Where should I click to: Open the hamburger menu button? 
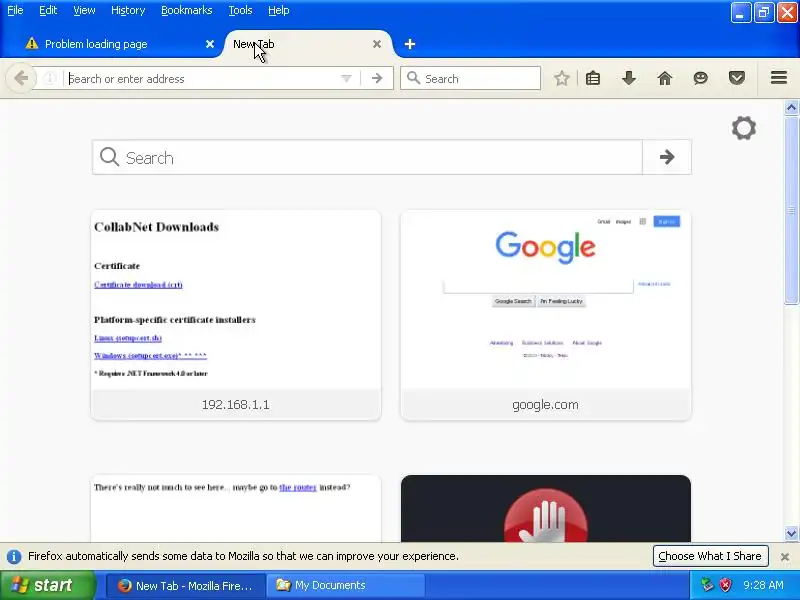(779, 78)
